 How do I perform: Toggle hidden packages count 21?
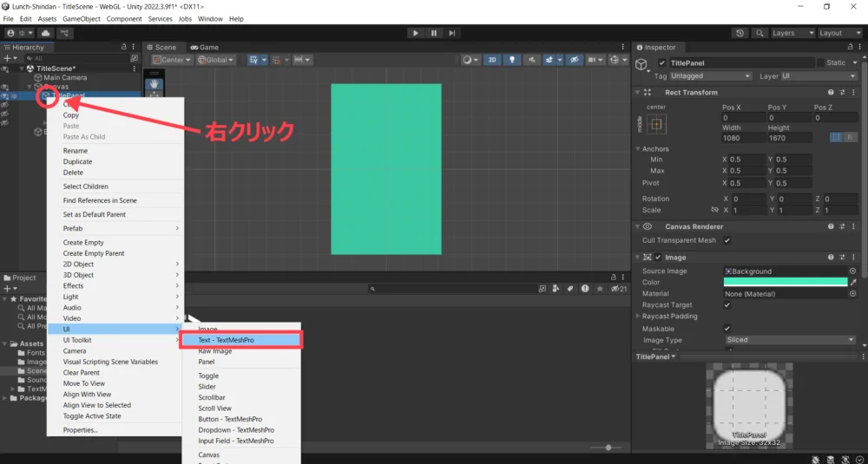[x=618, y=289]
